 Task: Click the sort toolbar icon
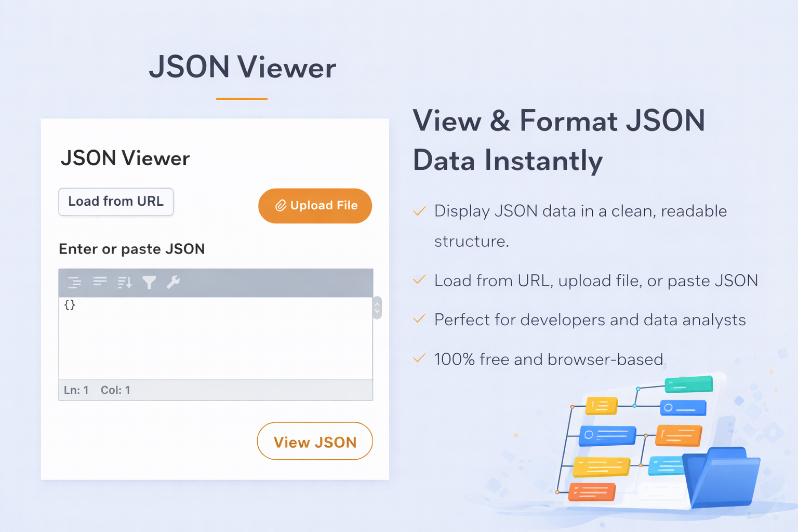pyautogui.click(x=125, y=282)
